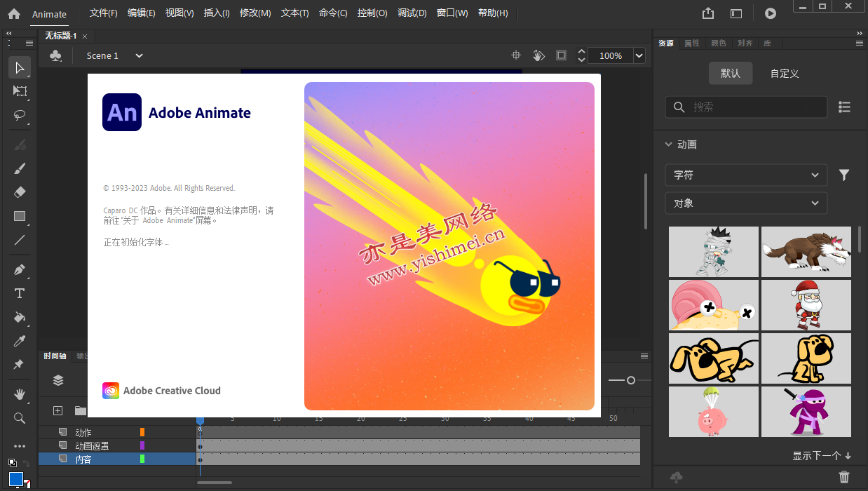Open the 文件(F) menu
Image resolution: width=868 pixels, height=491 pixels.
[104, 13]
